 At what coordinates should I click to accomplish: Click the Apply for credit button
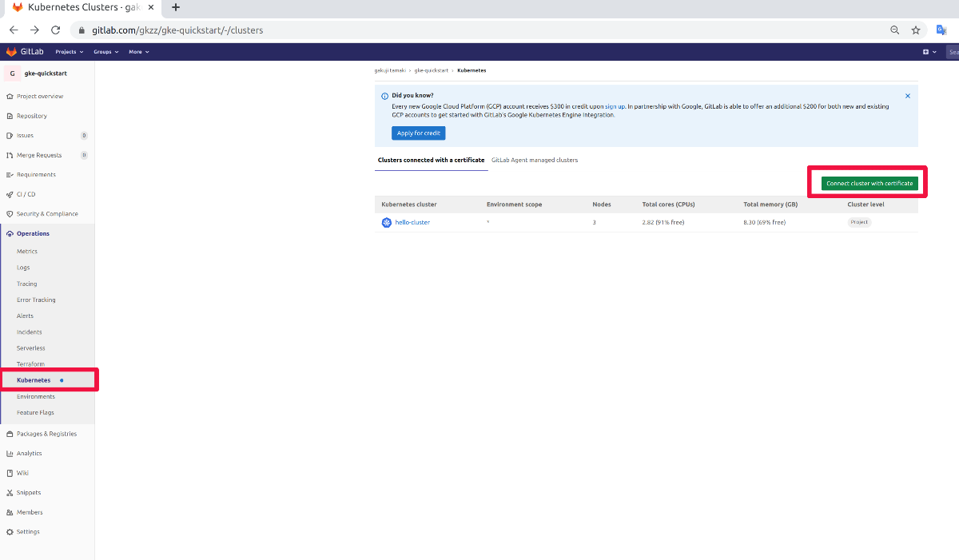419,133
